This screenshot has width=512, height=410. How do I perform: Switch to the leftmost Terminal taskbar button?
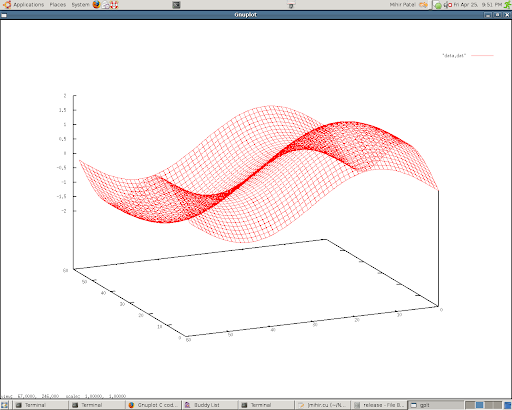point(40,405)
